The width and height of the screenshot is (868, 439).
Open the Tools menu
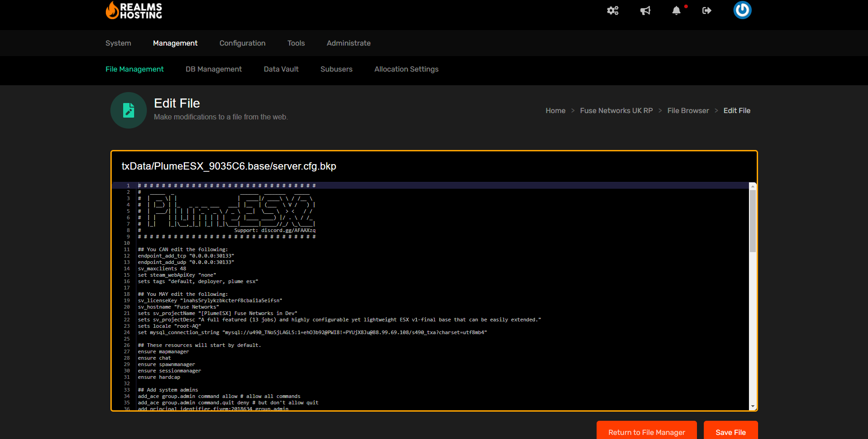click(296, 43)
